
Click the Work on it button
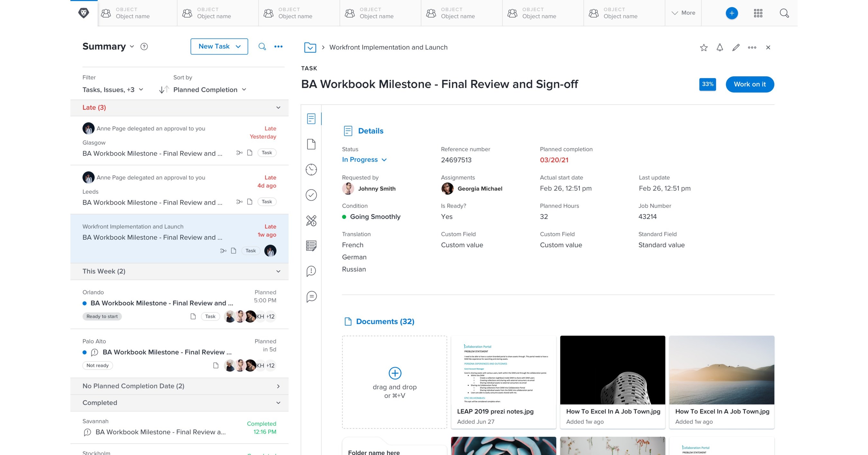click(750, 84)
